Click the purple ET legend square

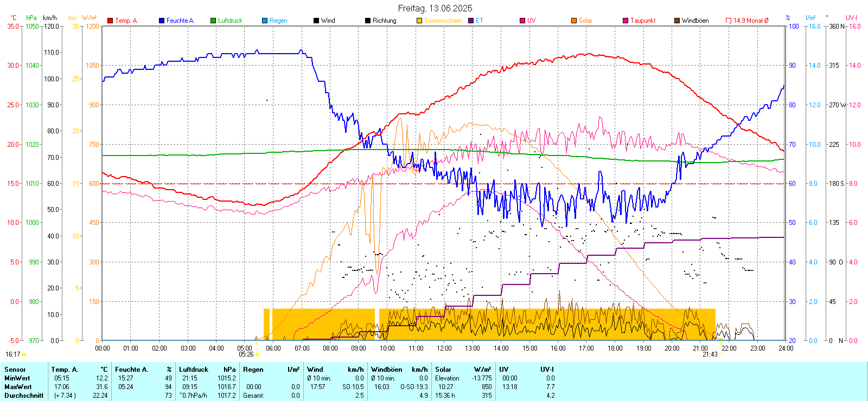(x=471, y=21)
